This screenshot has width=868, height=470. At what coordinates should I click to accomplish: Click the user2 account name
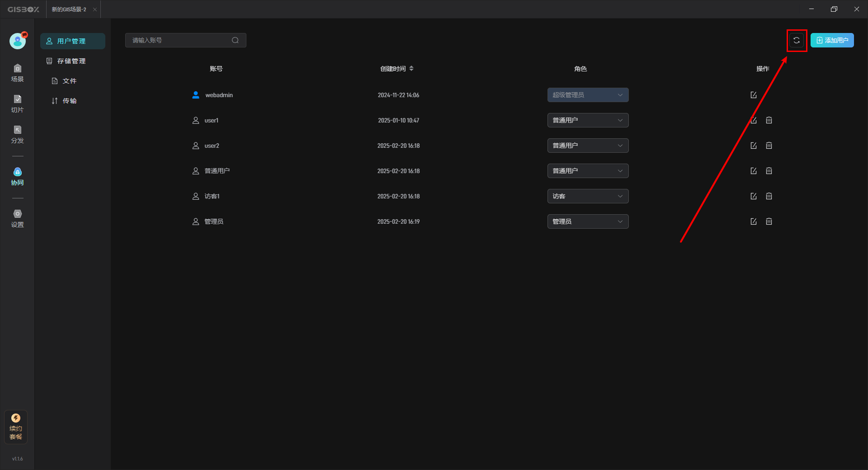point(212,146)
